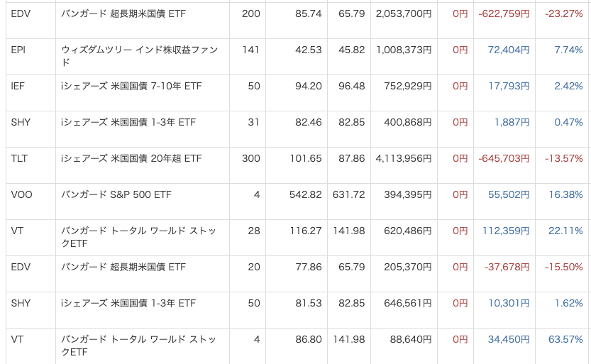Select the VOO ticker cell

[22, 194]
